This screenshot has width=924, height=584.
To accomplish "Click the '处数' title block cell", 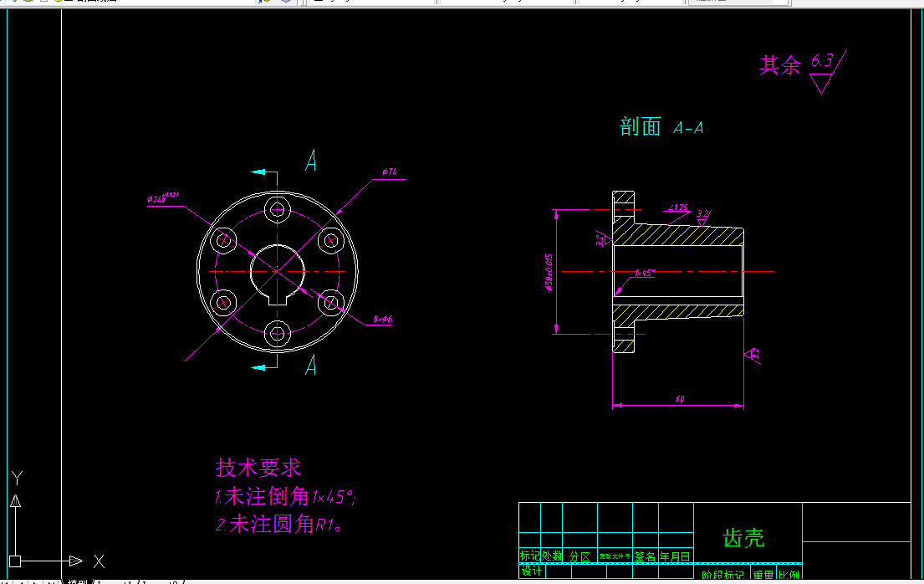I will point(552,556).
